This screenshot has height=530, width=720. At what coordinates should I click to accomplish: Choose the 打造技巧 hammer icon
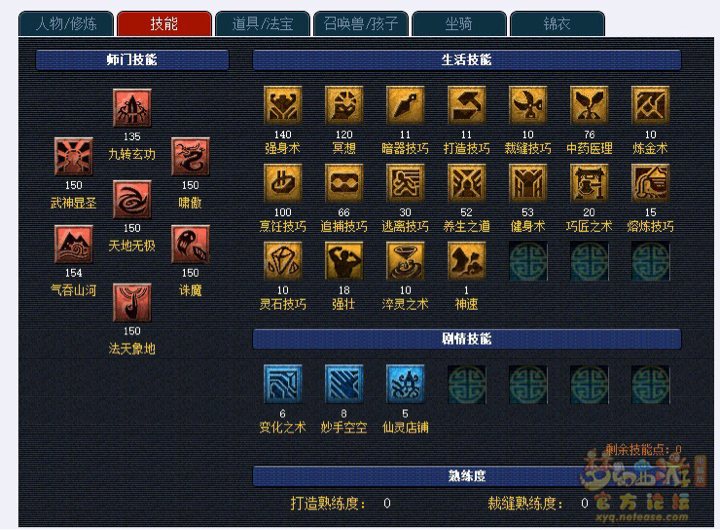coord(467,106)
